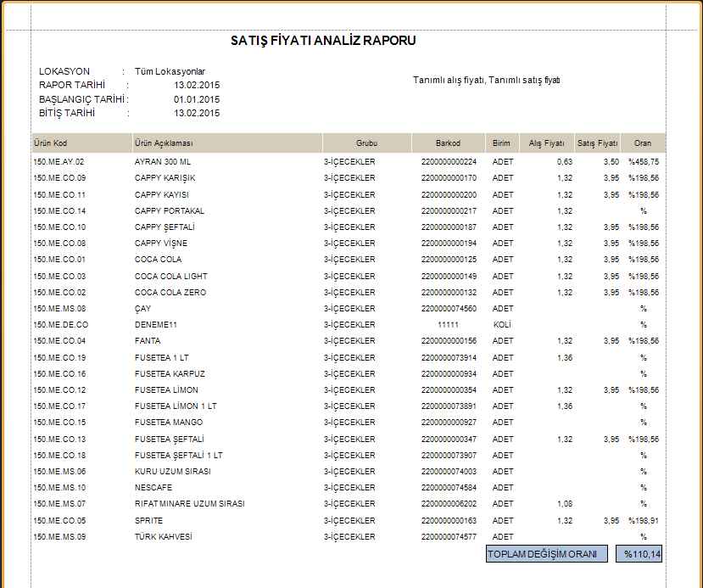Select KURU UZUM SIRASI description

coord(173,472)
